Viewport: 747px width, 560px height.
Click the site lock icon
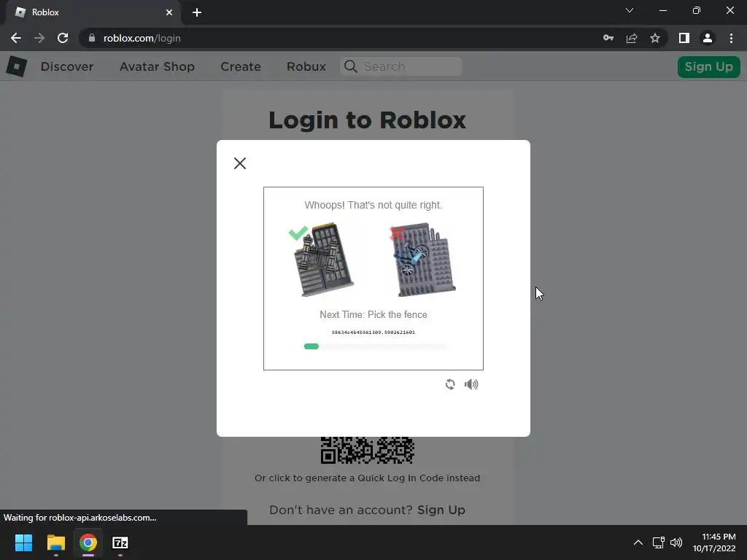pyautogui.click(x=92, y=38)
